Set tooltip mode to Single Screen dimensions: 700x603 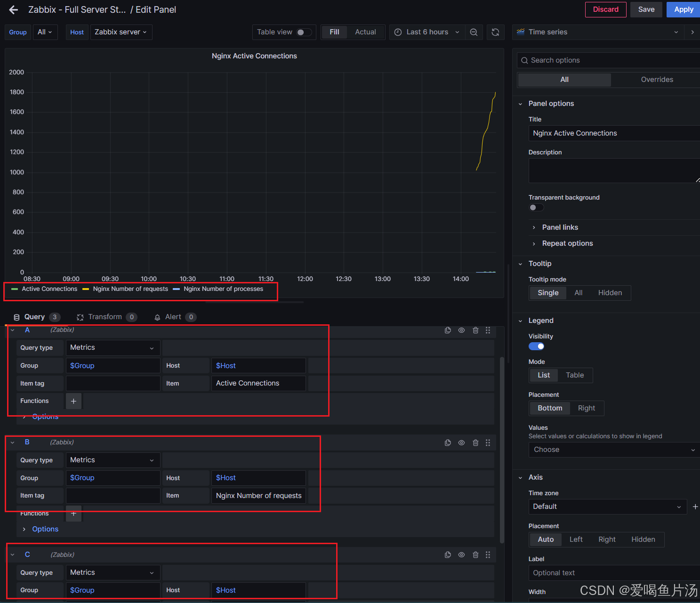[x=548, y=293]
